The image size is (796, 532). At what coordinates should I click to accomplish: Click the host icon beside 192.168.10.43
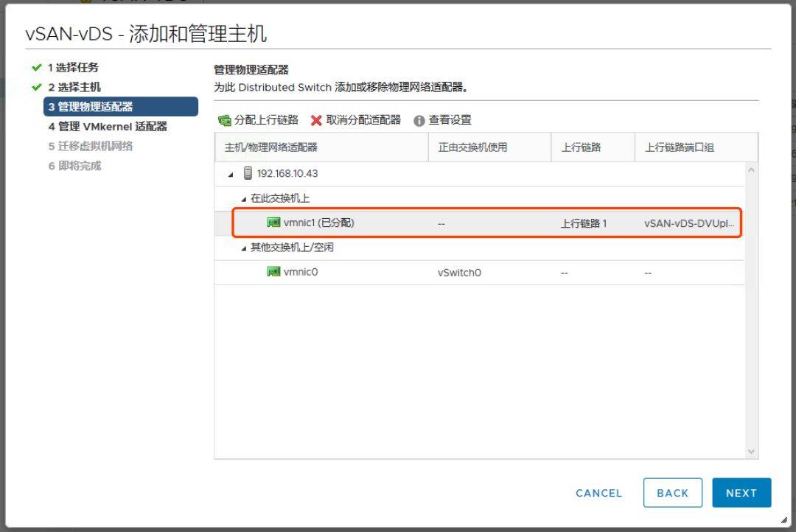click(248, 174)
